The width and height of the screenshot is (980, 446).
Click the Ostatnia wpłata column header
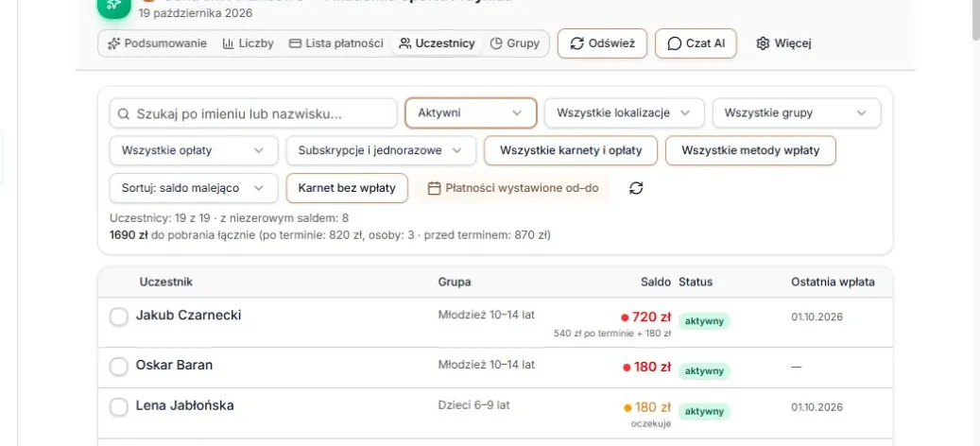point(834,282)
